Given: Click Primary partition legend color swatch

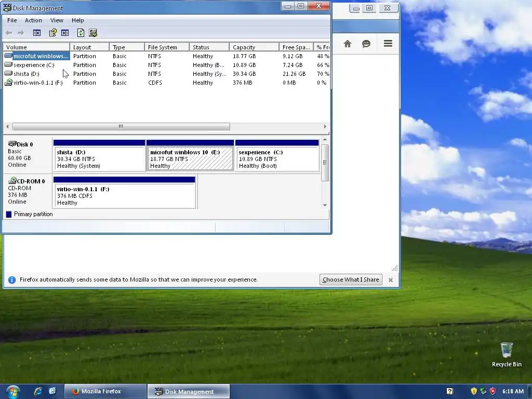Looking at the screenshot, I should pos(9,214).
